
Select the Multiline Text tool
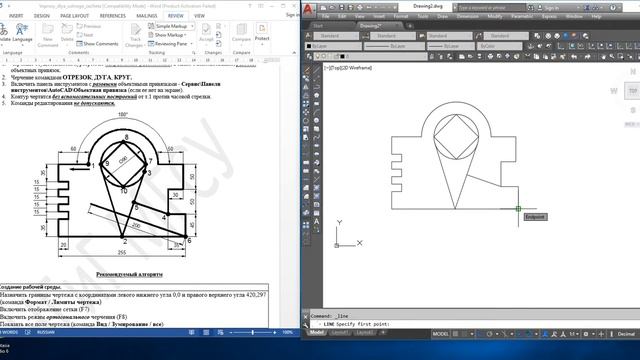click(x=316, y=222)
